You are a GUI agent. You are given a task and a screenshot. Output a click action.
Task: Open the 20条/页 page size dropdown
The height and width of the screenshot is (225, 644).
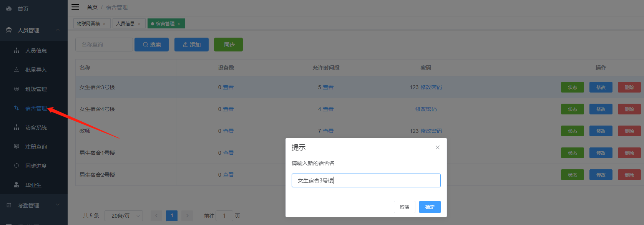[x=124, y=216]
